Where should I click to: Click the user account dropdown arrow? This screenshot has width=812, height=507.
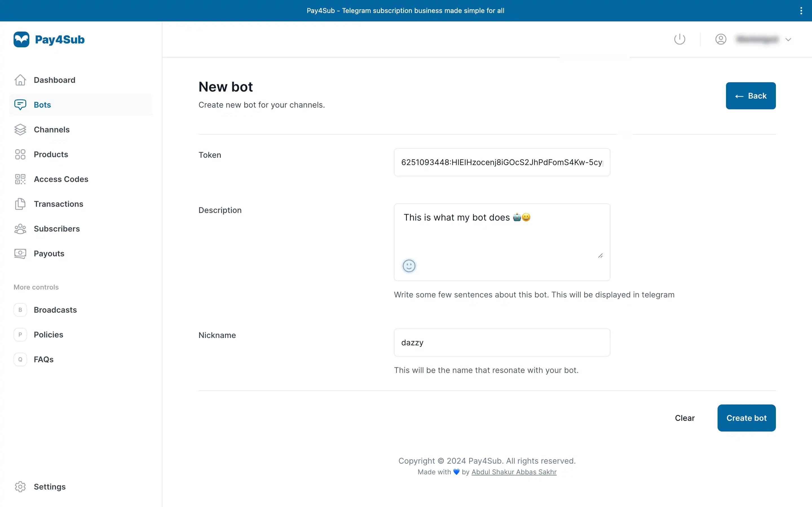pos(789,39)
